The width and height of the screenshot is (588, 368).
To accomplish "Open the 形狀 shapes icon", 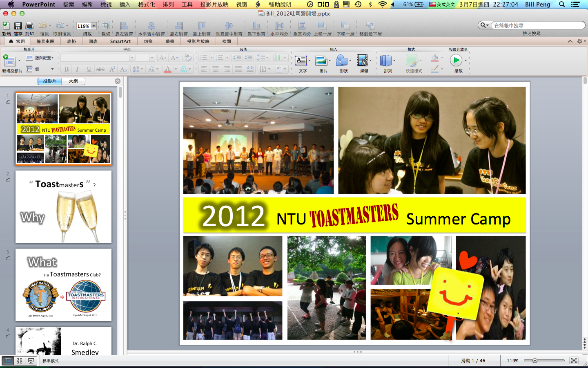I will (342, 61).
